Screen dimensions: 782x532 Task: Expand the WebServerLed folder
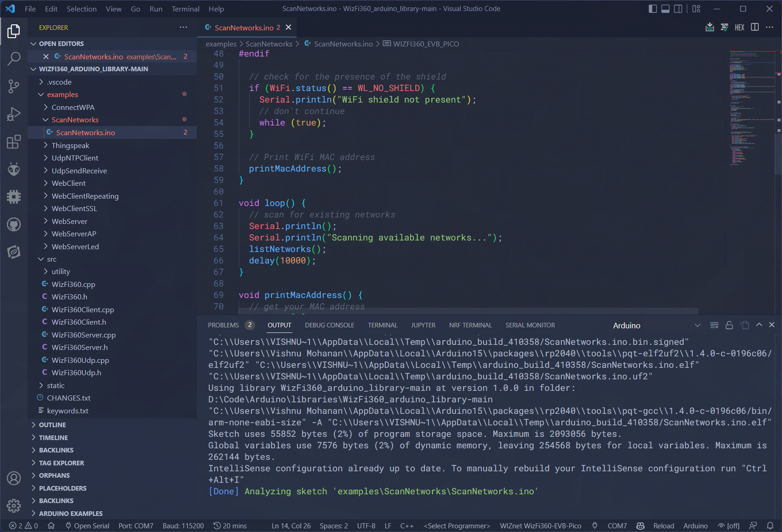click(112, 246)
